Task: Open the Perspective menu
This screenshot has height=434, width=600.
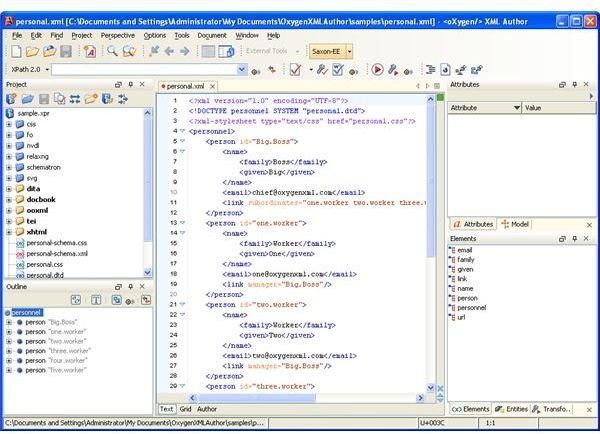Action: coord(117,35)
